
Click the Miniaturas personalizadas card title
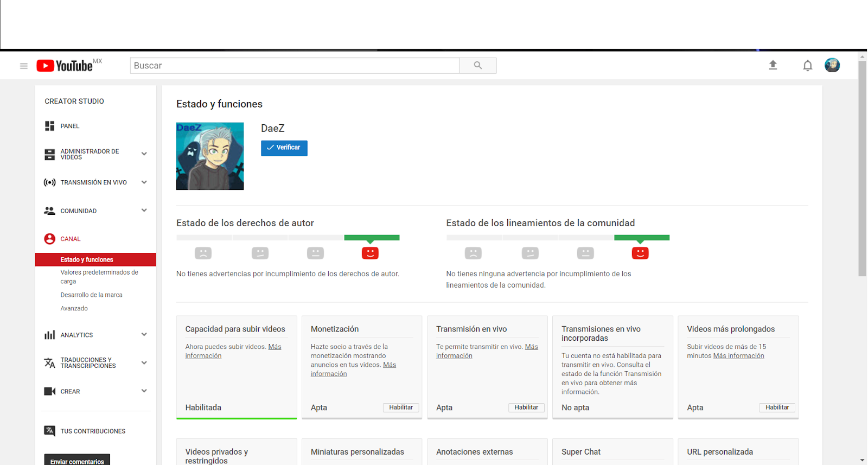pyautogui.click(x=358, y=452)
